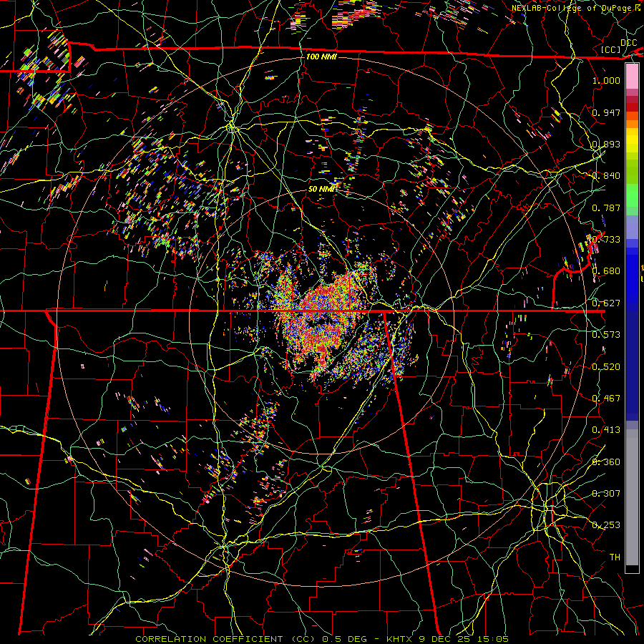This screenshot has width=644, height=644.
Task: Click the 0.627 scale value
Action: point(606,303)
